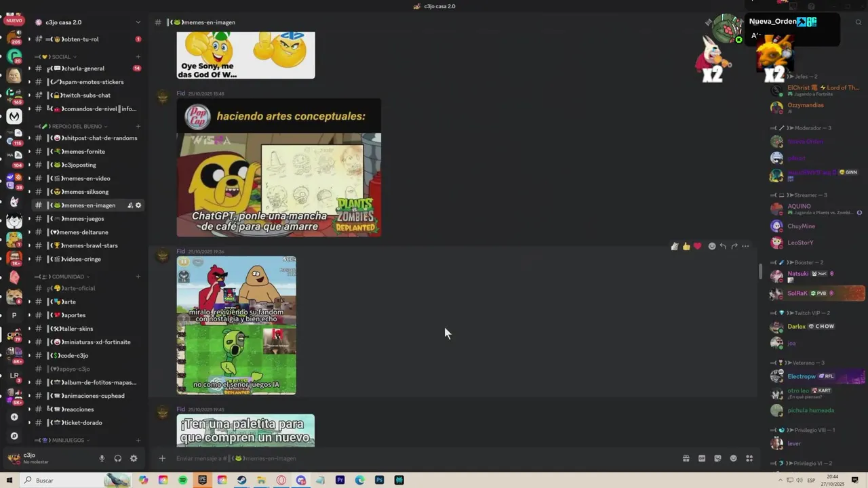Open the apps launcher icon in message bar

coord(749,458)
